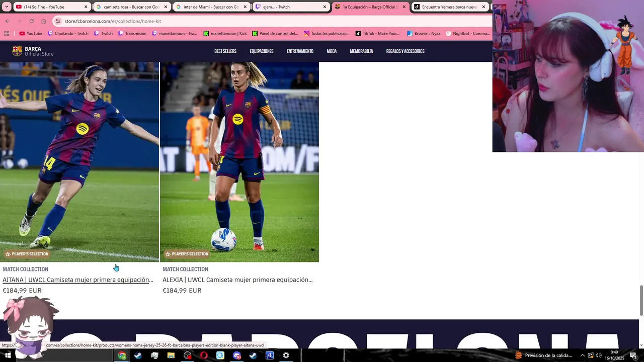
Task: Click the €184,99 price under Alexia jersey
Action: [182, 291]
